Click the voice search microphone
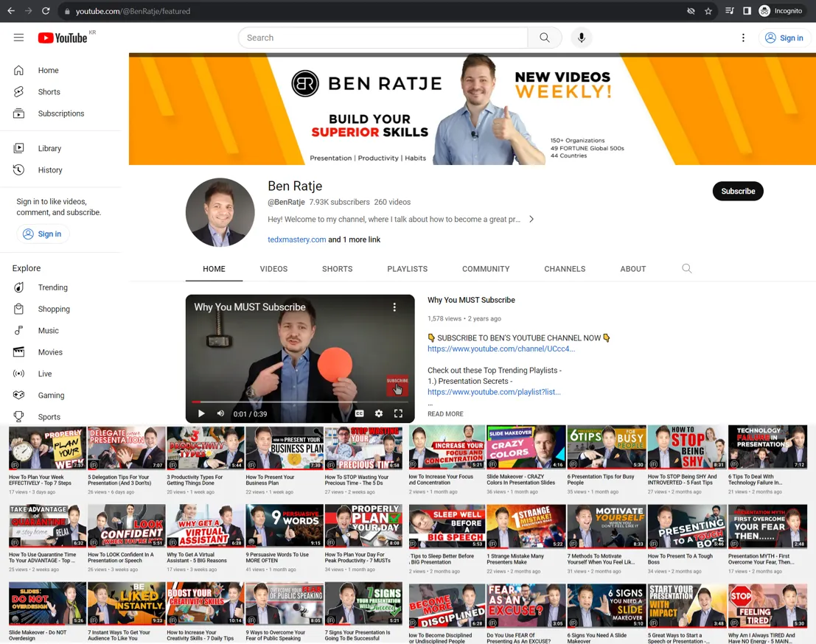The image size is (816, 644). point(581,38)
